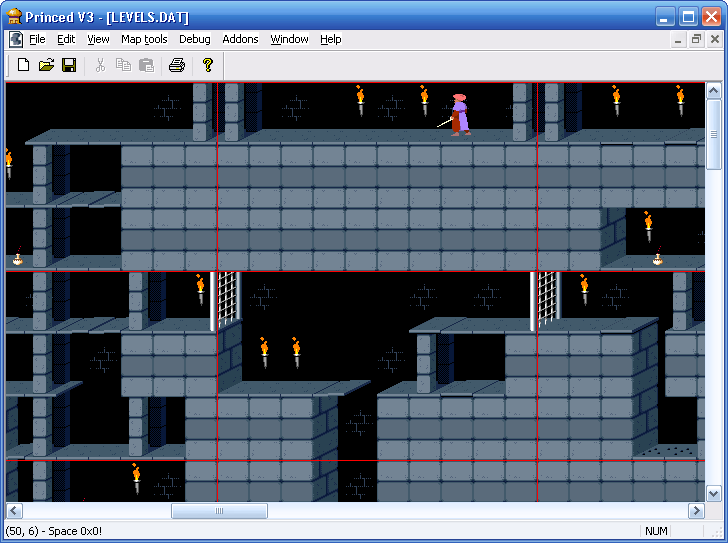Click the Cut scissors icon
This screenshot has width=728, height=543.
pyautogui.click(x=100, y=65)
